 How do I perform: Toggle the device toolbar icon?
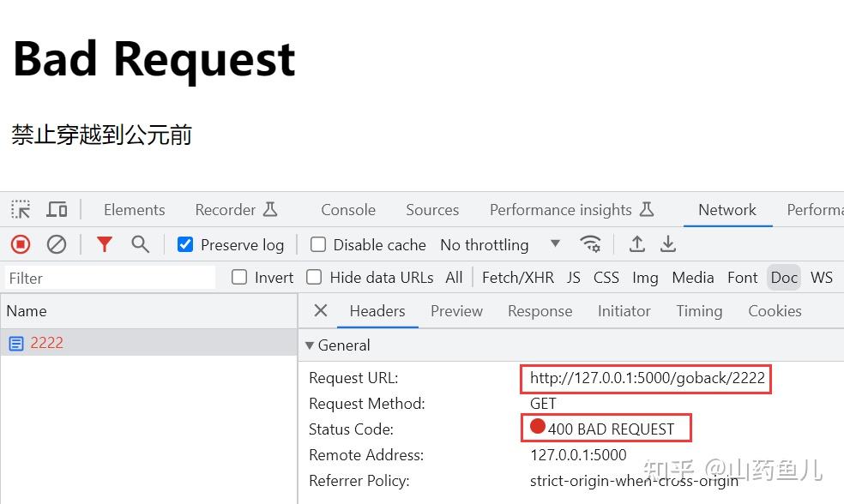[x=57, y=210]
